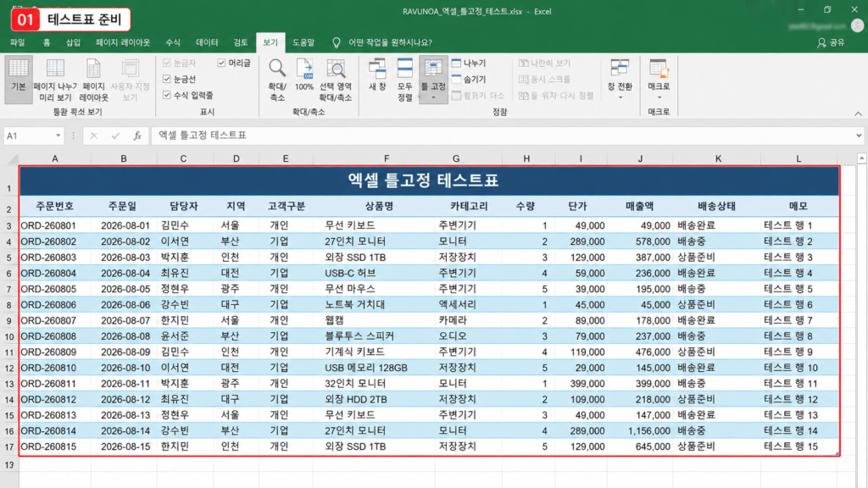Open the Formulas (수식) tab

point(173,42)
